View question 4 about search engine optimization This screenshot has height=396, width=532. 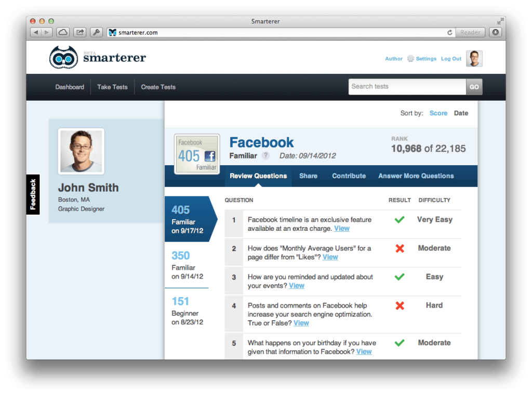[x=301, y=323]
